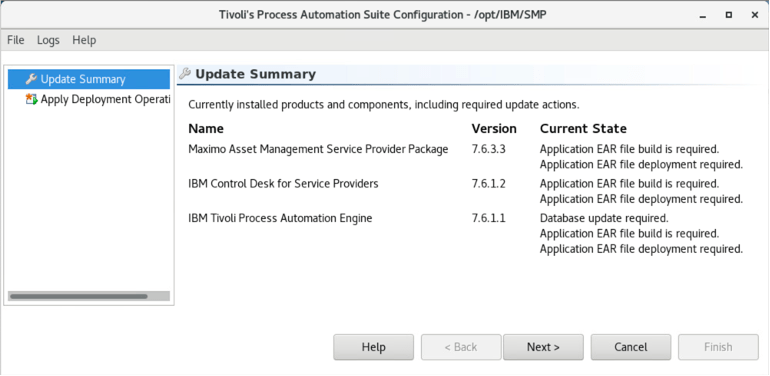Select Update Summary in the navigation tree
Image resolution: width=770 pixels, height=376 pixels.
(x=89, y=79)
